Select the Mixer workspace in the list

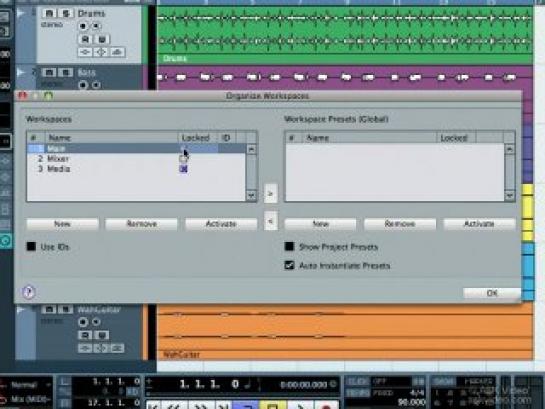136,159
